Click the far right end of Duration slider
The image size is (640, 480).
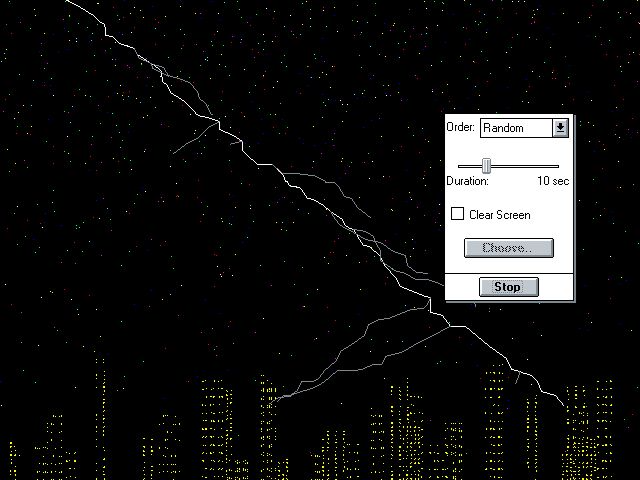(557, 166)
